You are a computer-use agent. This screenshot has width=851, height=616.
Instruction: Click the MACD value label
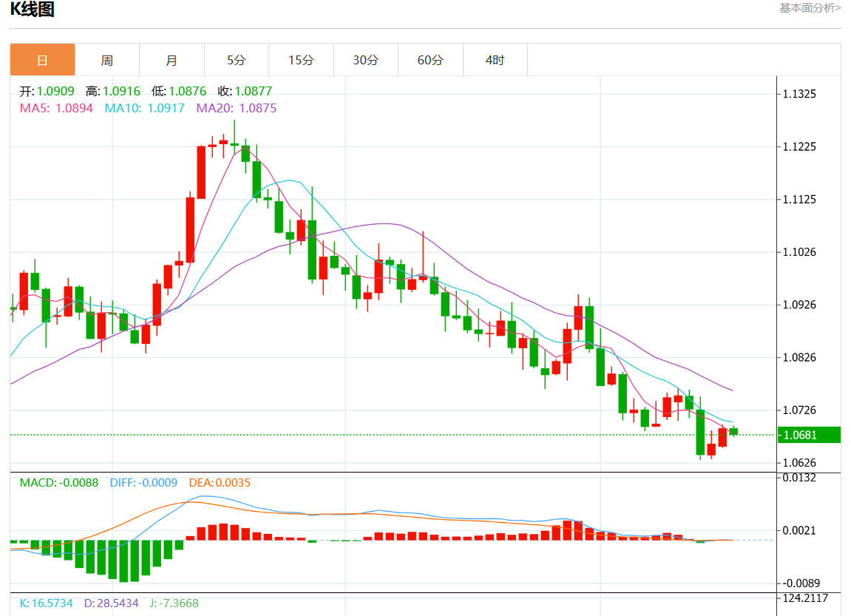[x=58, y=483]
